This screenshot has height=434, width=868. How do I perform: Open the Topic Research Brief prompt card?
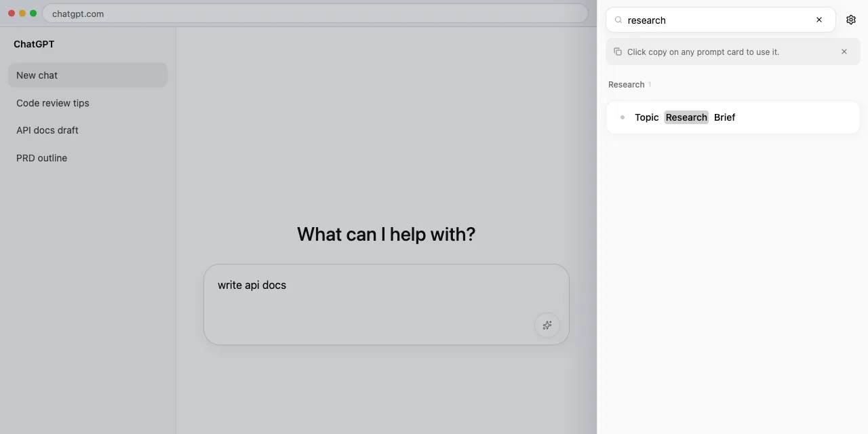733,117
